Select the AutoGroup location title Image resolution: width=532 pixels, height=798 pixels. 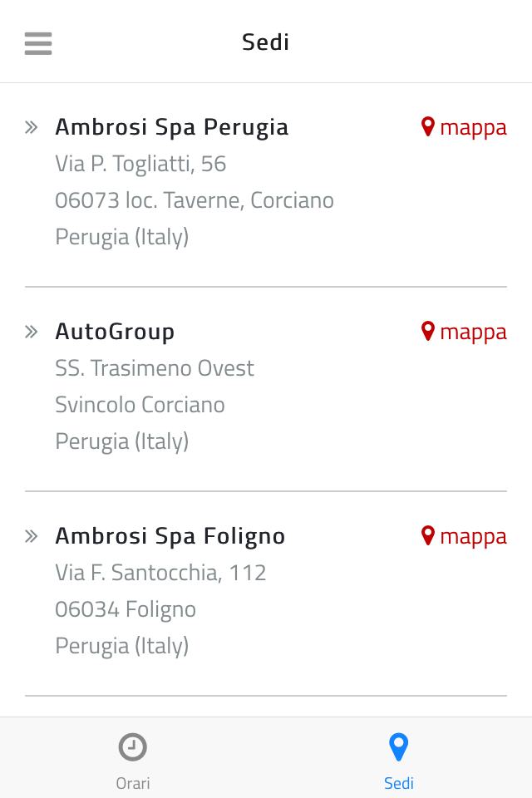115,332
